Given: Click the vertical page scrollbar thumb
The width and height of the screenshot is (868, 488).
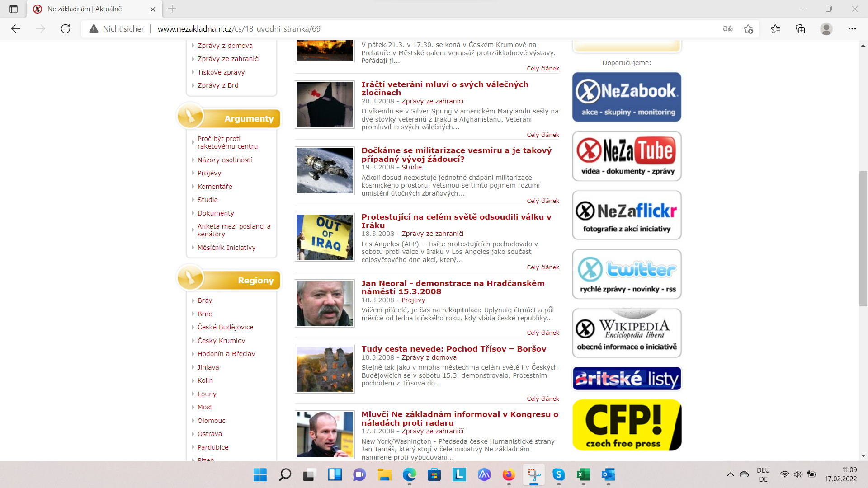Looking at the screenshot, I should [863, 239].
